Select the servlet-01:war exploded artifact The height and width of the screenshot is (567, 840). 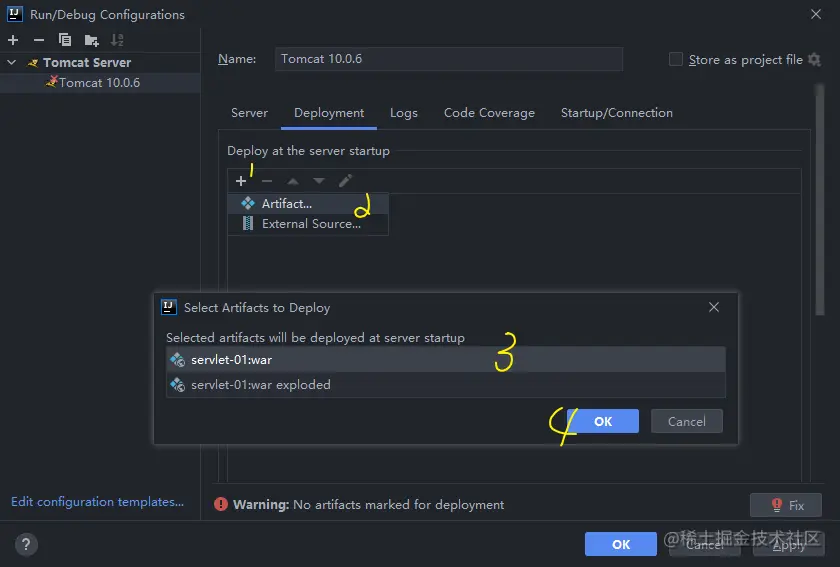coord(446,385)
